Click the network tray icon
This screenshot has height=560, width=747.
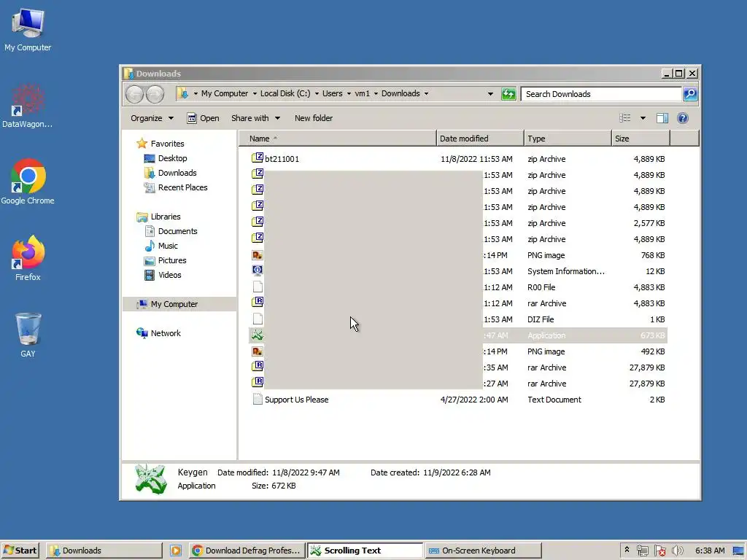[642, 551]
